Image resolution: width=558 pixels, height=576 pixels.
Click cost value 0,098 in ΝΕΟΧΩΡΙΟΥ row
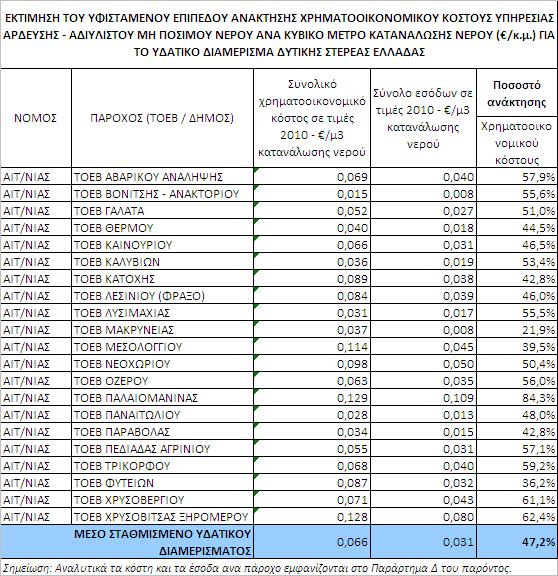point(312,364)
